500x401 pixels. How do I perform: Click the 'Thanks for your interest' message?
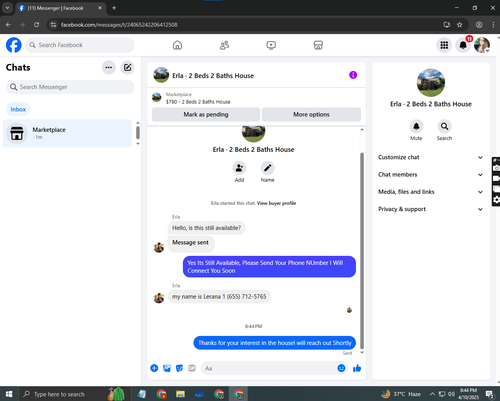[x=275, y=343]
